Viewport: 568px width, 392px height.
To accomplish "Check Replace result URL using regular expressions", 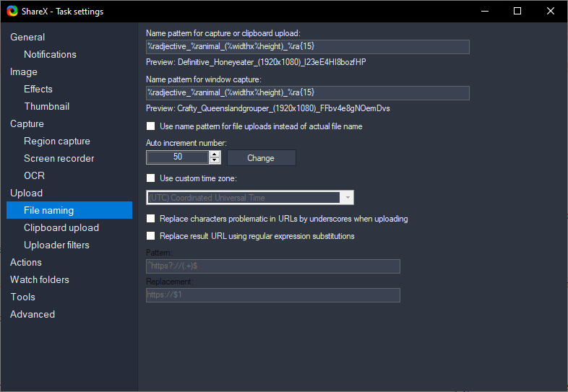I will (x=151, y=236).
